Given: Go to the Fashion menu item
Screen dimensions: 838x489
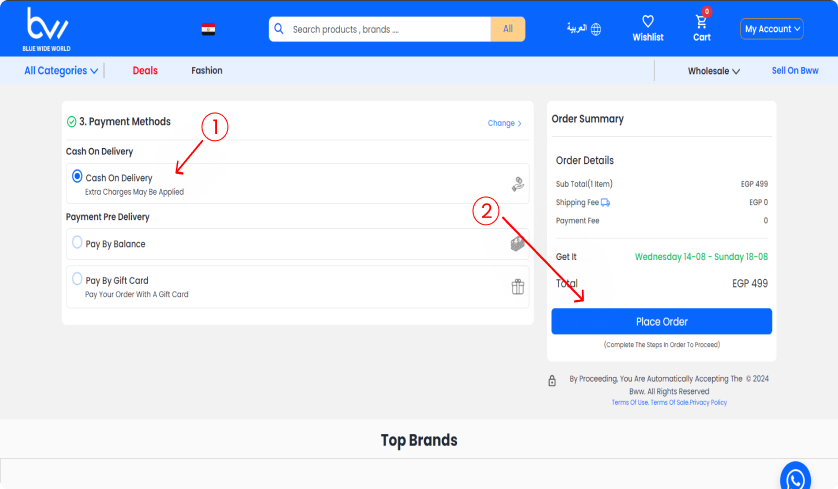Looking at the screenshot, I should [x=207, y=71].
